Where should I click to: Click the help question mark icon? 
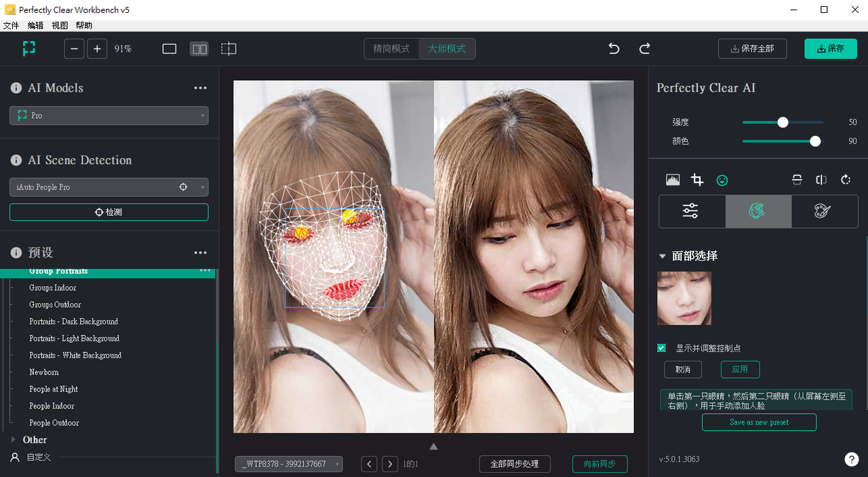click(851, 459)
